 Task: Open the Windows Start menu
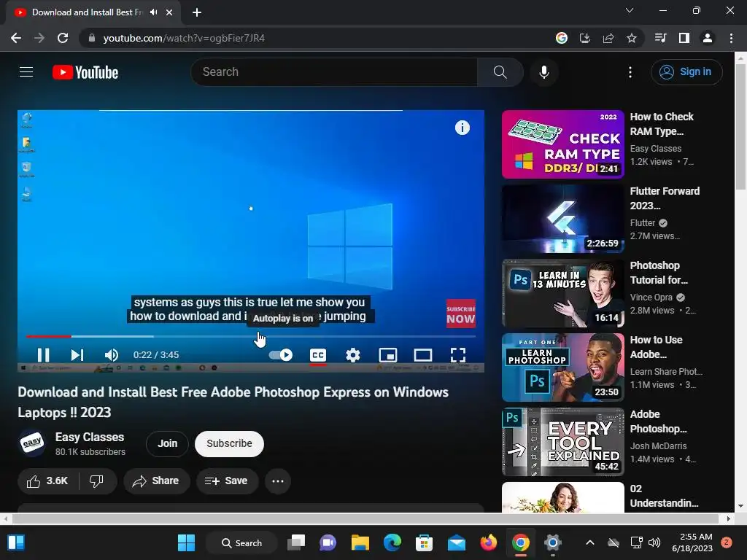pos(186,542)
